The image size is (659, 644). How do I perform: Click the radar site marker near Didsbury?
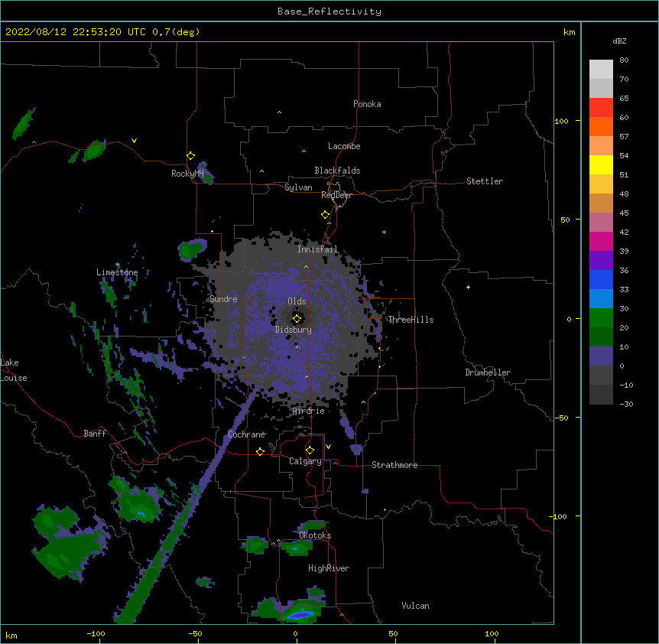click(x=297, y=319)
